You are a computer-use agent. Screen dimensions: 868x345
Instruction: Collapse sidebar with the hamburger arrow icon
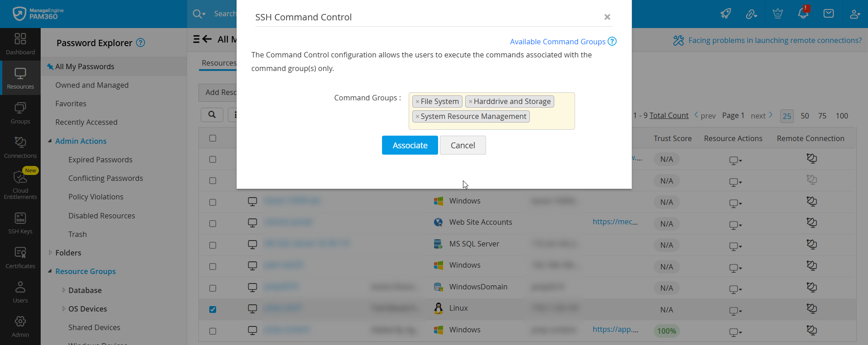(203, 39)
